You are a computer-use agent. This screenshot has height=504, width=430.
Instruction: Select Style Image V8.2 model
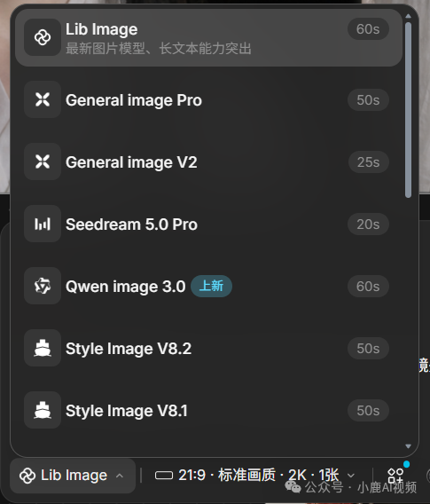(208, 348)
